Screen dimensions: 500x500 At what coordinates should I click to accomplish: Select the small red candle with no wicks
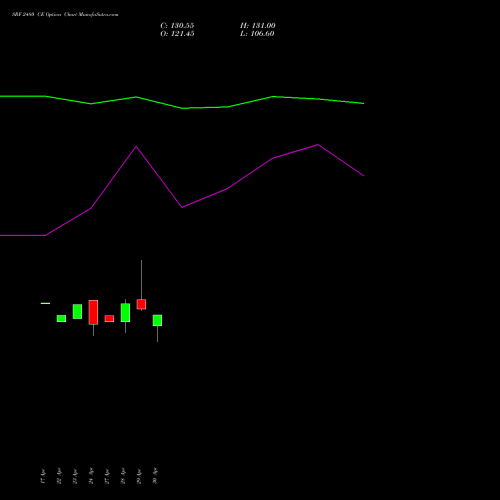click(x=109, y=319)
